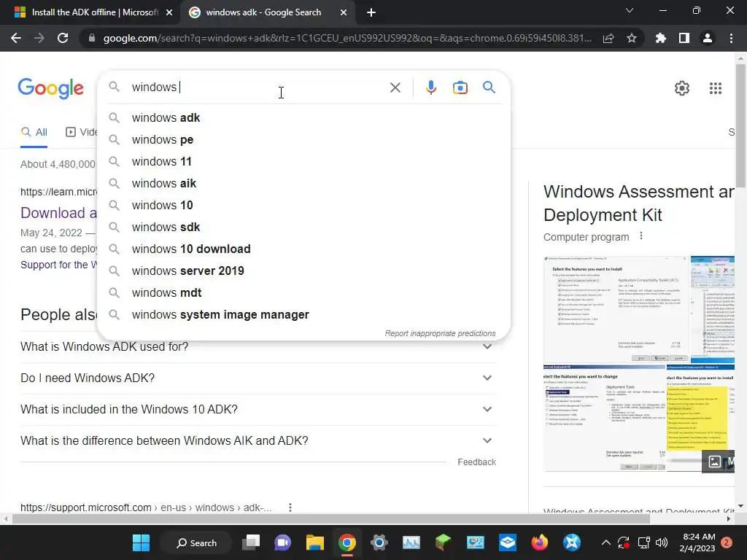The image size is (747, 560).
Task: Select suggestion windows aik
Action: pyautogui.click(x=303, y=183)
